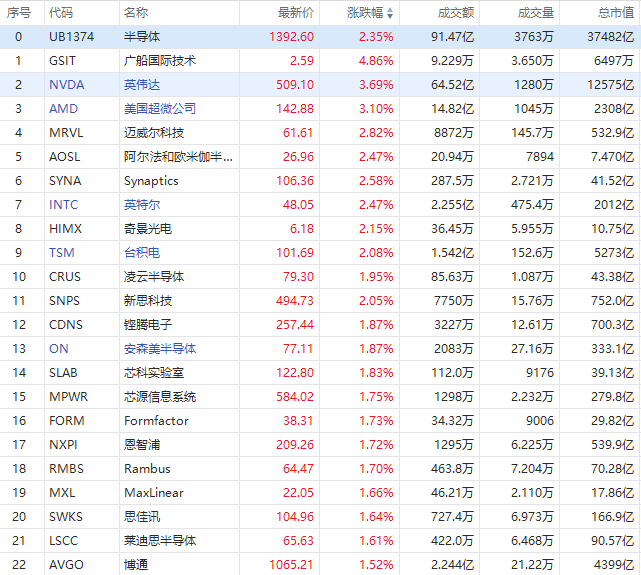Sort by 成交额 column header
The image size is (641, 575).
tap(456, 13)
